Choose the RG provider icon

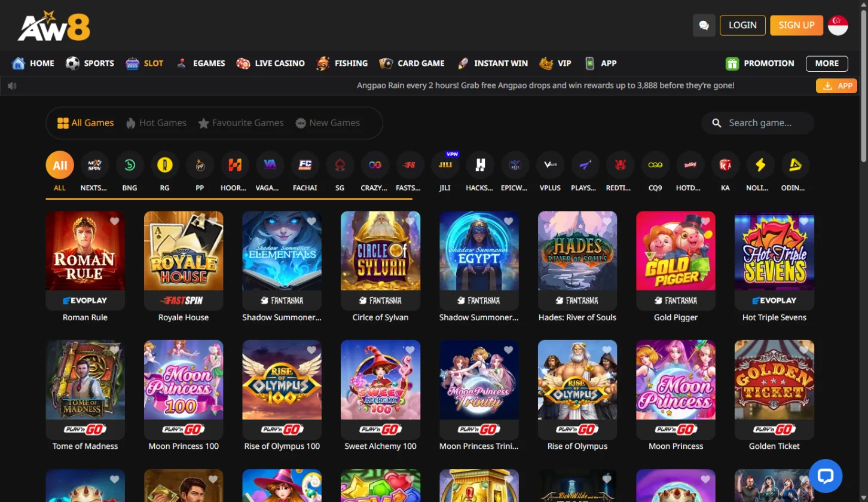pos(165,165)
